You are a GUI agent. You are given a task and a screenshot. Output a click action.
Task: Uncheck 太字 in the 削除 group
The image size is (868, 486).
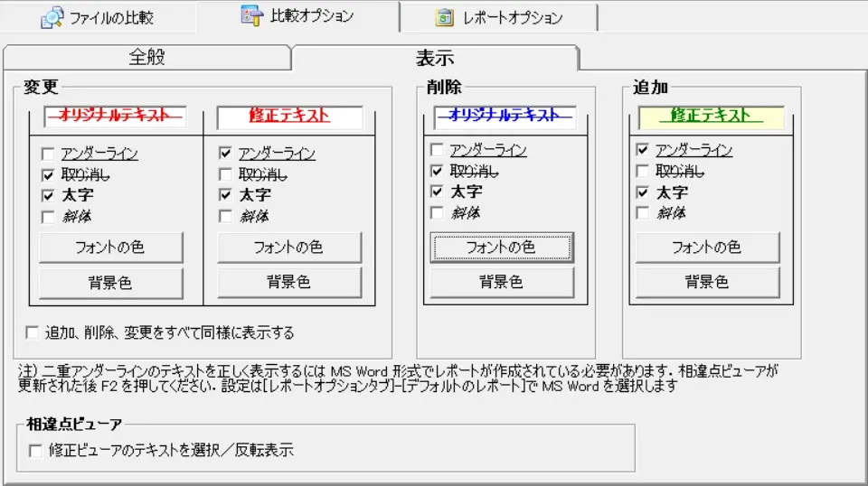coord(437,192)
